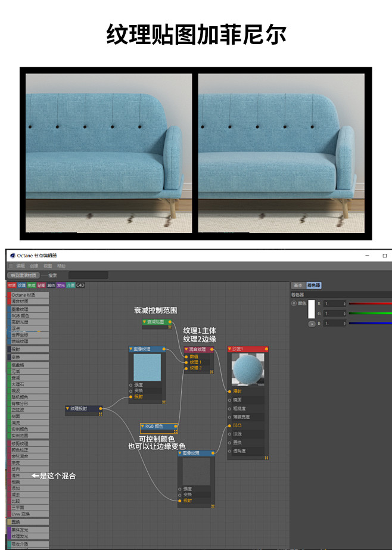Click the resize corner icon of 混合纹理 node
The width and height of the screenshot is (392, 550).
coord(211,372)
